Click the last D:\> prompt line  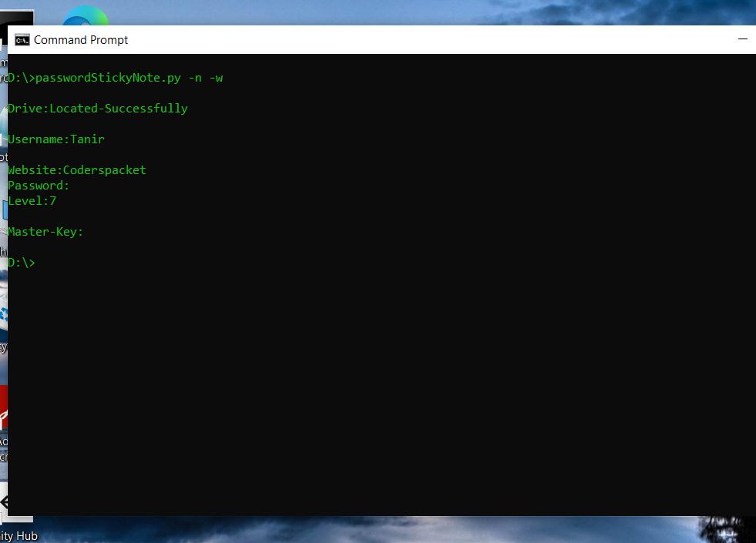(x=22, y=263)
